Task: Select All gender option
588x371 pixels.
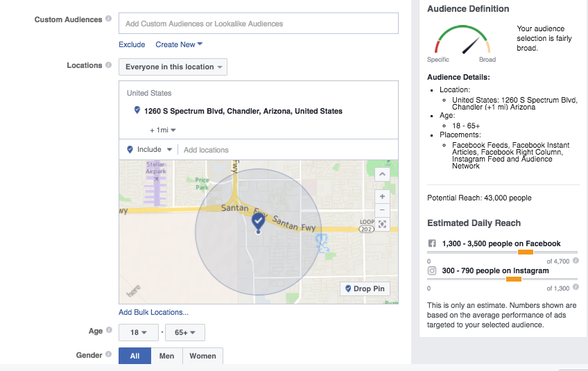Action: coord(135,356)
